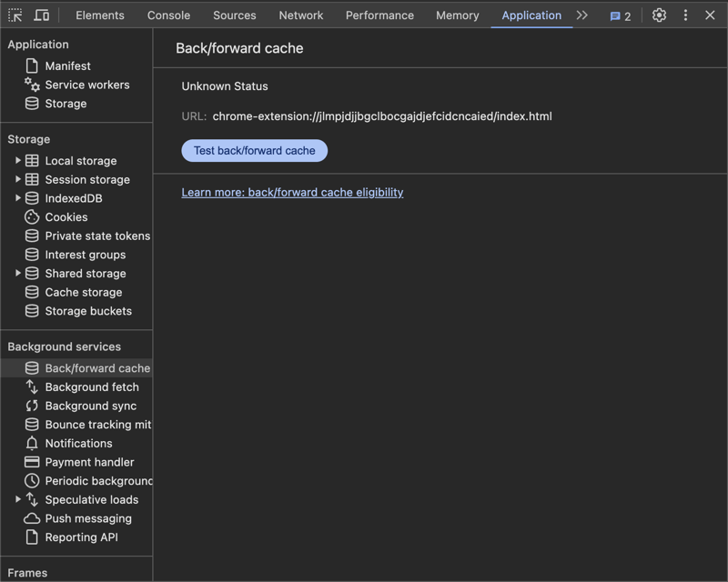Click the Bounce tracking mitigations icon

[32, 424]
